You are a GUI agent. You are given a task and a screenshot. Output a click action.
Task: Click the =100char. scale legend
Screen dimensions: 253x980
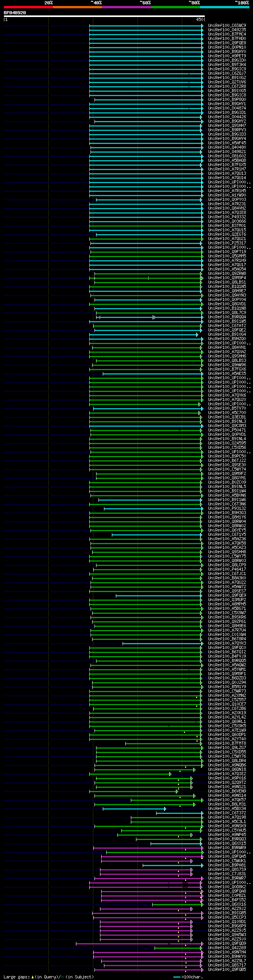click(x=188, y=977)
